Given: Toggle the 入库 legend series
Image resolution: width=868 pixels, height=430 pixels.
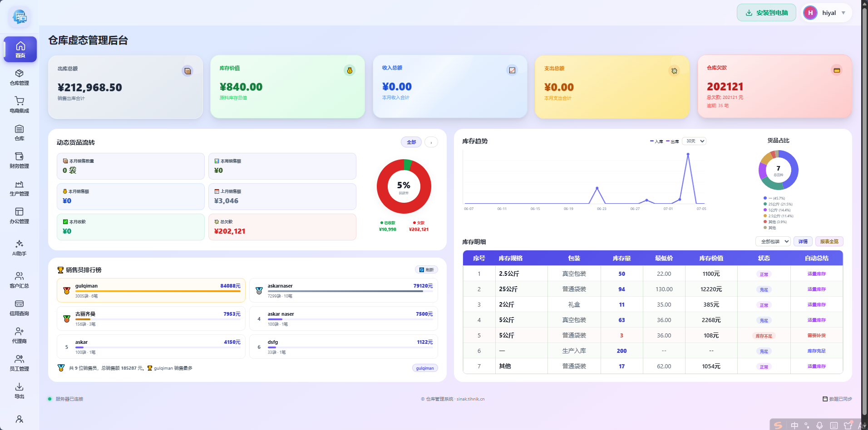Looking at the screenshot, I should click(x=656, y=142).
